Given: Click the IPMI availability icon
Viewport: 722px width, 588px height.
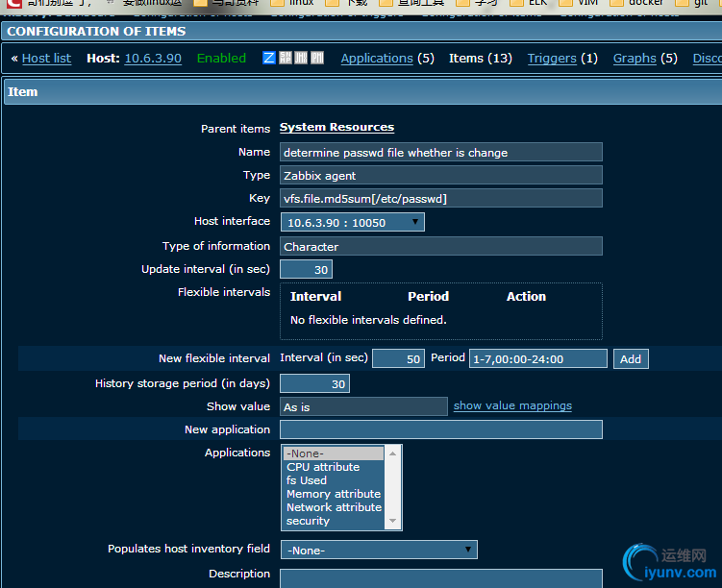Looking at the screenshot, I should point(317,58).
